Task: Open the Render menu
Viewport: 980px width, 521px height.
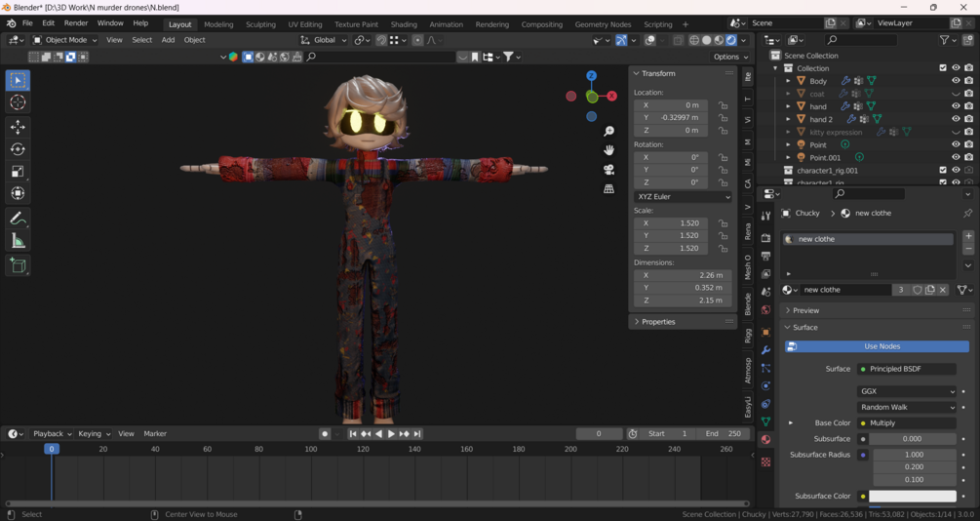Action: click(75, 23)
